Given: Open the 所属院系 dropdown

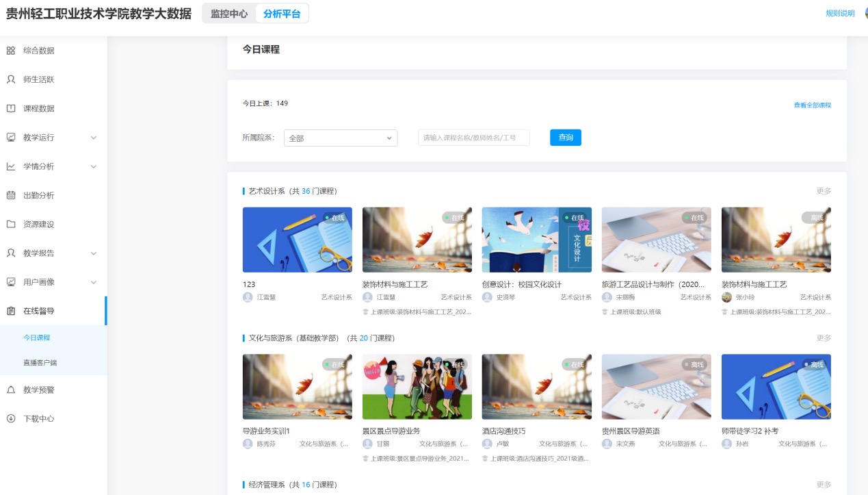Looking at the screenshot, I should point(340,138).
